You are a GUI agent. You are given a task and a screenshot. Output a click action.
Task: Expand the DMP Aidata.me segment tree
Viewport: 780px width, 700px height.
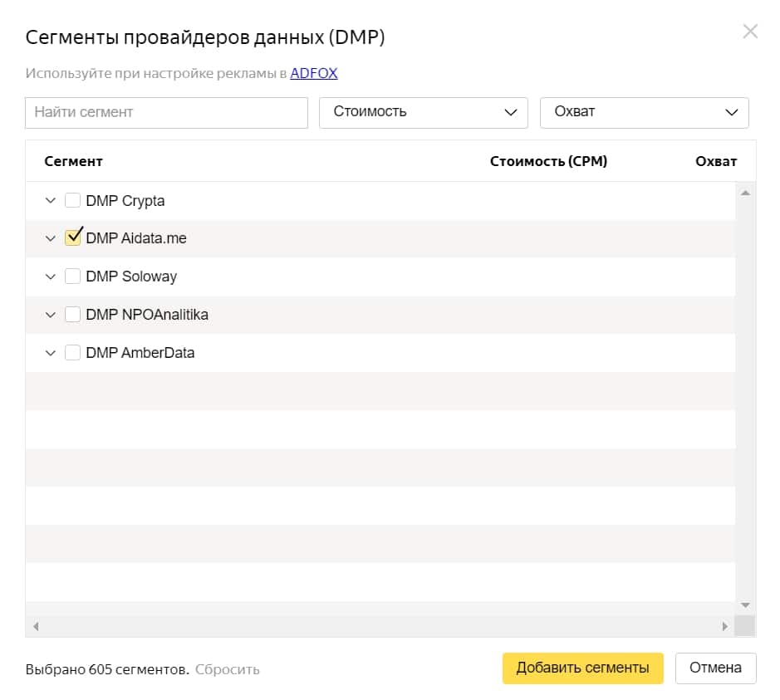[x=50, y=237]
